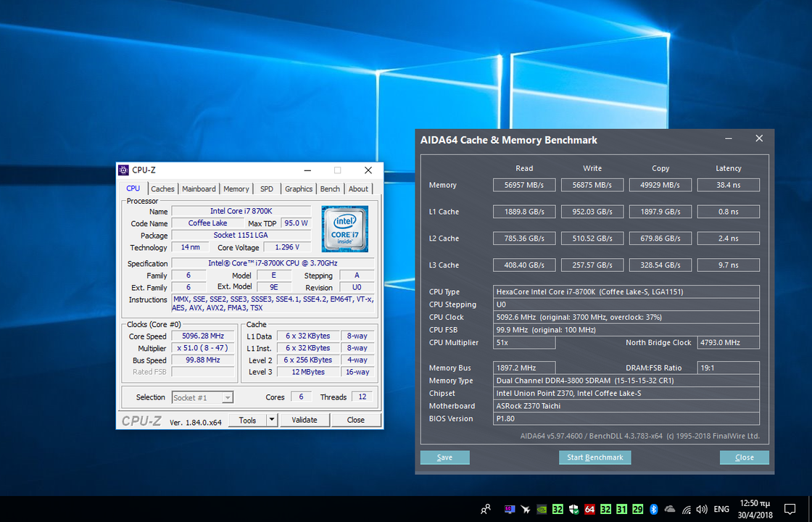Click the CPU Clock 5092.6 MHz field

coord(626,317)
